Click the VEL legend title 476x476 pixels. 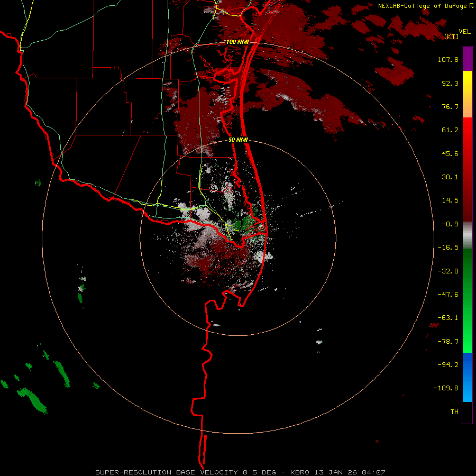[464, 31]
